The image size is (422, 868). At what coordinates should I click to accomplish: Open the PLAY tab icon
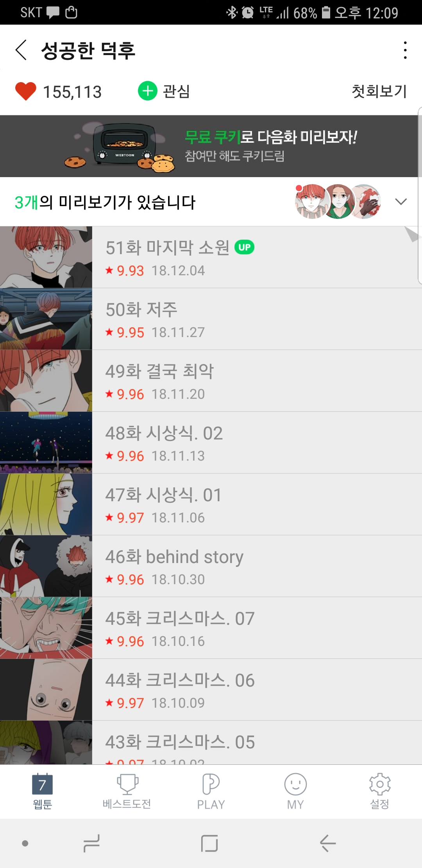coord(211,791)
